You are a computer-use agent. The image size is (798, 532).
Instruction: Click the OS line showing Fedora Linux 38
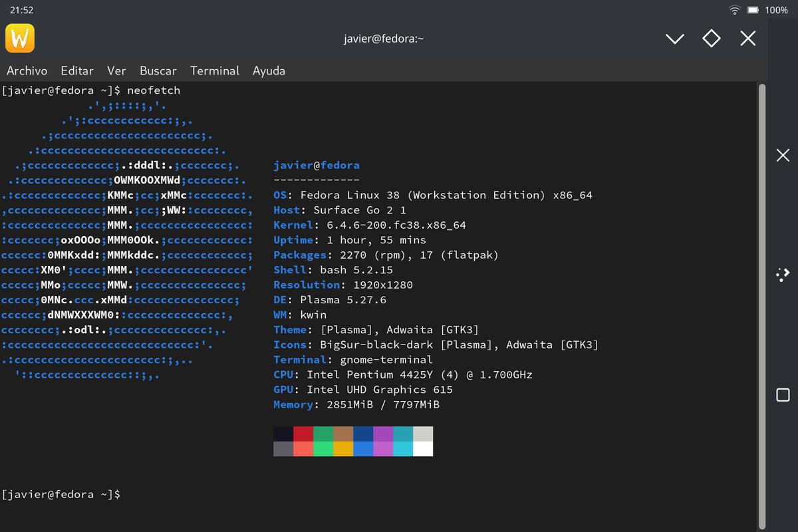pyautogui.click(x=433, y=195)
